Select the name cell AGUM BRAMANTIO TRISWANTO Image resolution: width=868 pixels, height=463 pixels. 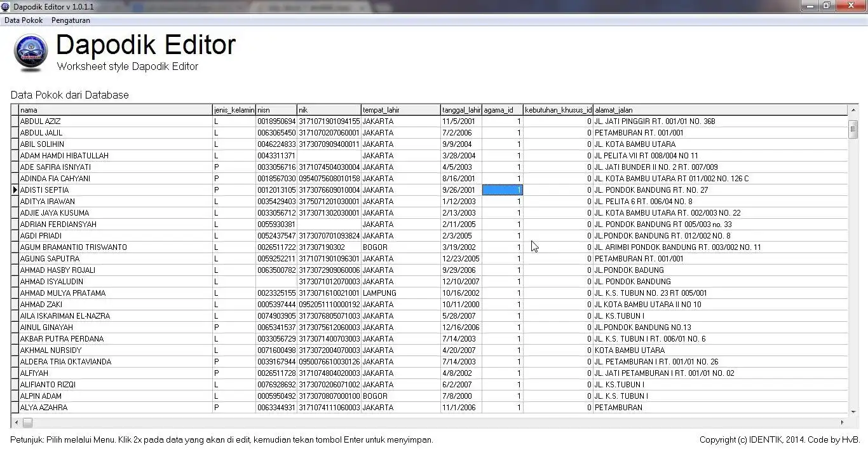click(x=116, y=247)
